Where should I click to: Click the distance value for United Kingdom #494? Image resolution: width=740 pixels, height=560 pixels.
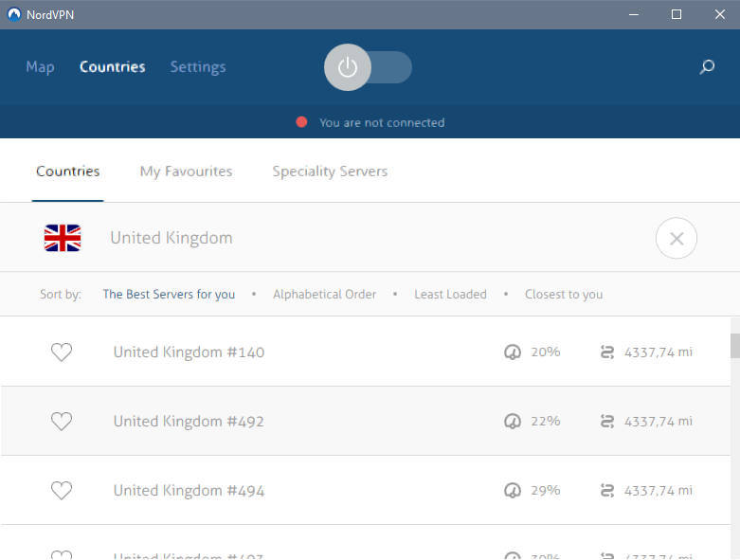click(659, 491)
